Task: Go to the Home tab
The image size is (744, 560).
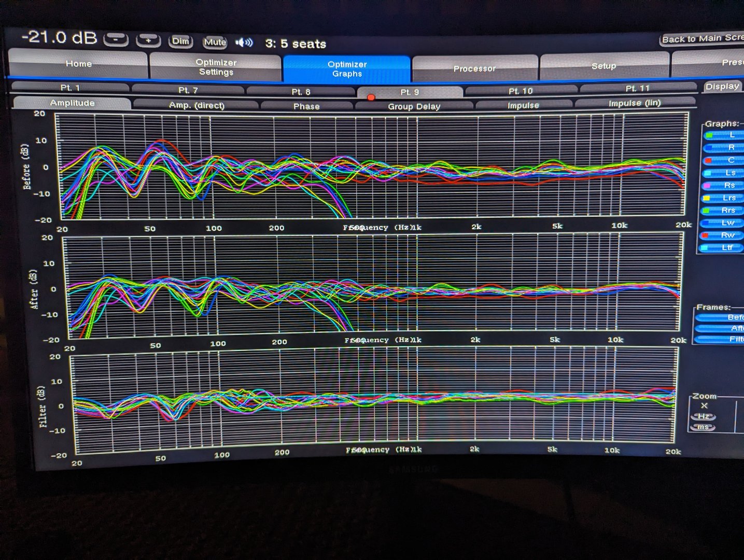Action: [x=78, y=64]
